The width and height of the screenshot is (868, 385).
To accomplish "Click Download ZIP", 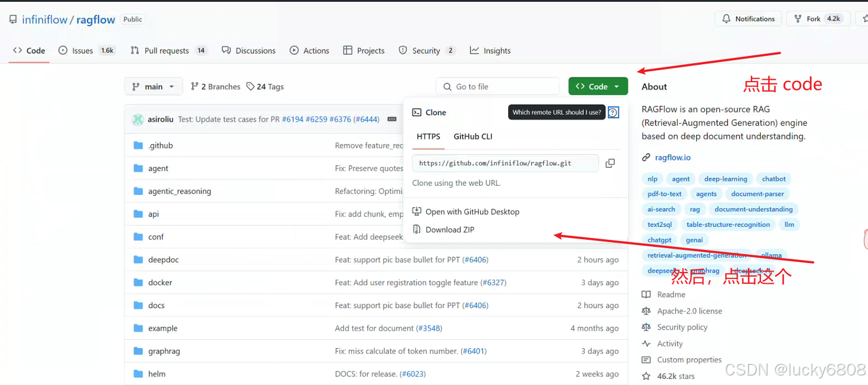I will pyautogui.click(x=450, y=230).
